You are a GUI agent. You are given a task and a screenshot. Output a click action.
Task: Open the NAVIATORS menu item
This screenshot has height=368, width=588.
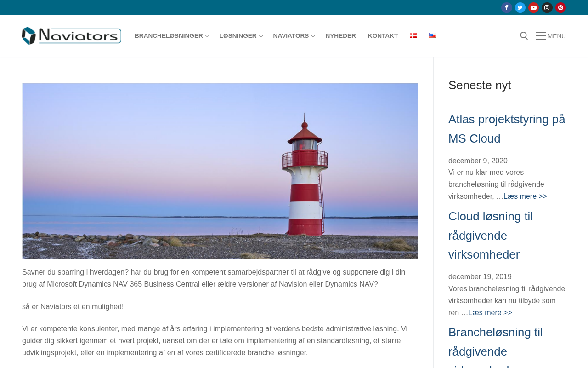coord(291,36)
